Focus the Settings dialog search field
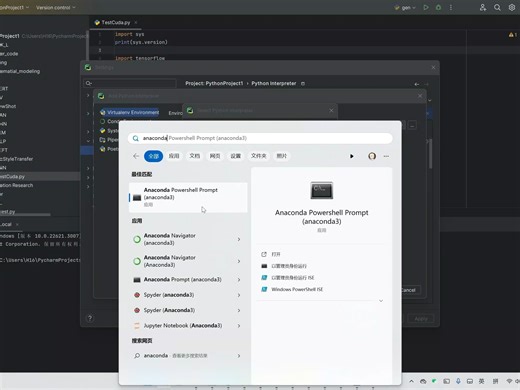 point(130,83)
